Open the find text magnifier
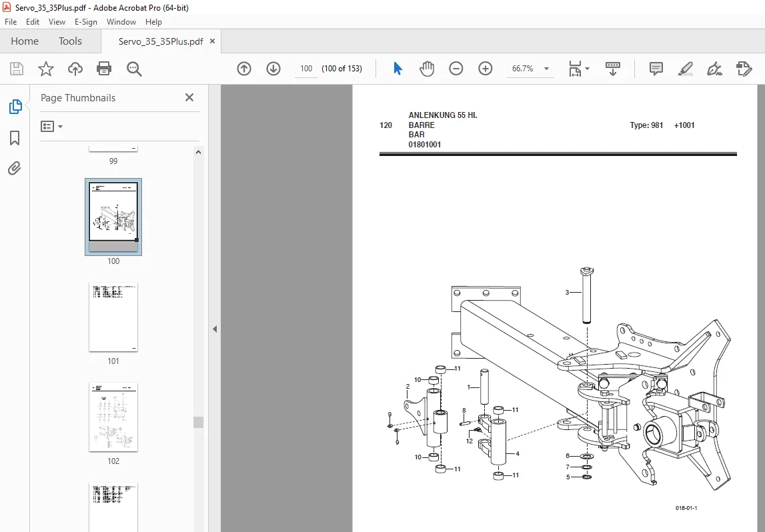This screenshot has width=765, height=532. pyautogui.click(x=134, y=69)
